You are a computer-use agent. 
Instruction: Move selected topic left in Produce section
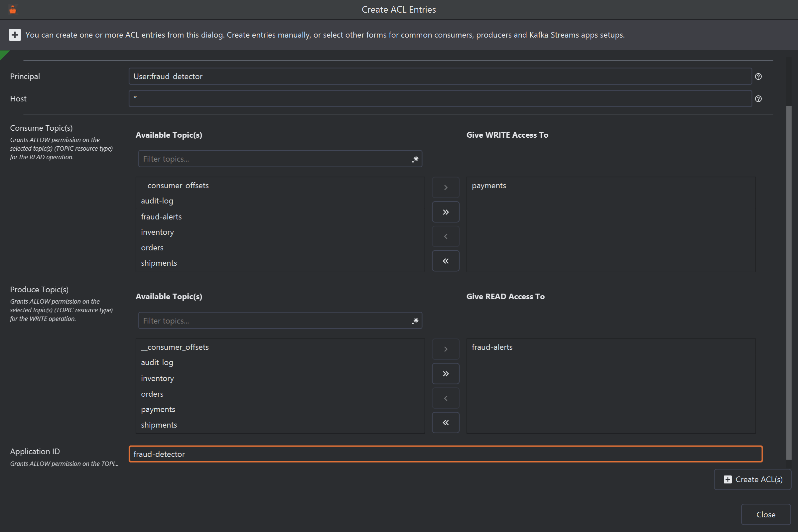click(446, 398)
